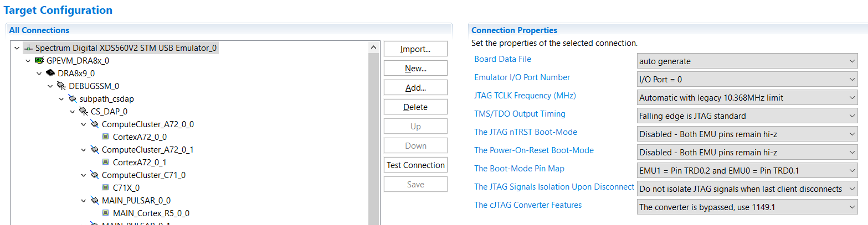868x225 pixels.
Task: Open the TMS/TDO Output Timing dropdown
Action: point(747,116)
